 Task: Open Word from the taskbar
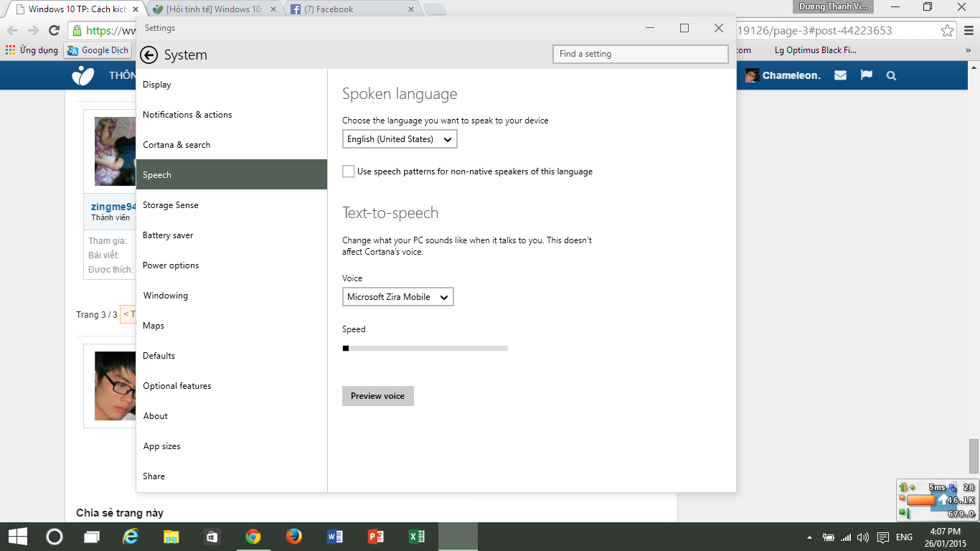click(x=335, y=537)
